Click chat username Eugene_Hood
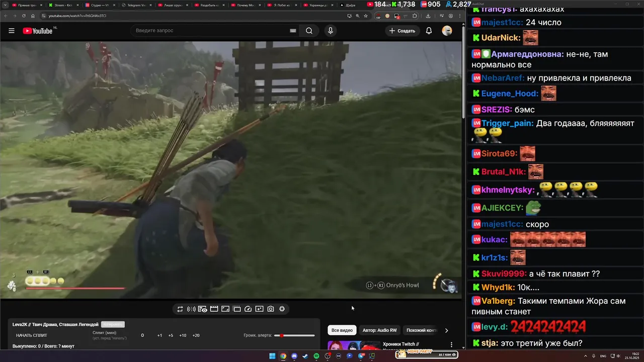This screenshot has height=362, width=644. (x=510, y=94)
